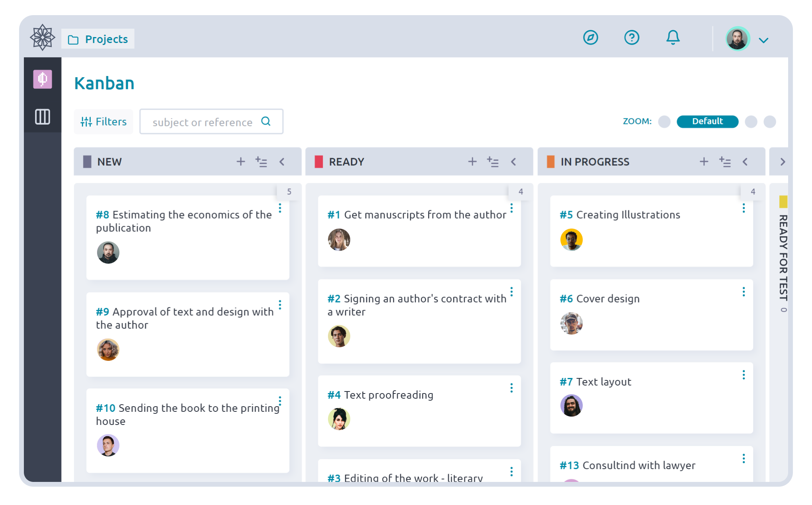Expand the READY FOR TEST column
This screenshot has width=812, height=505.
(x=782, y=161)
